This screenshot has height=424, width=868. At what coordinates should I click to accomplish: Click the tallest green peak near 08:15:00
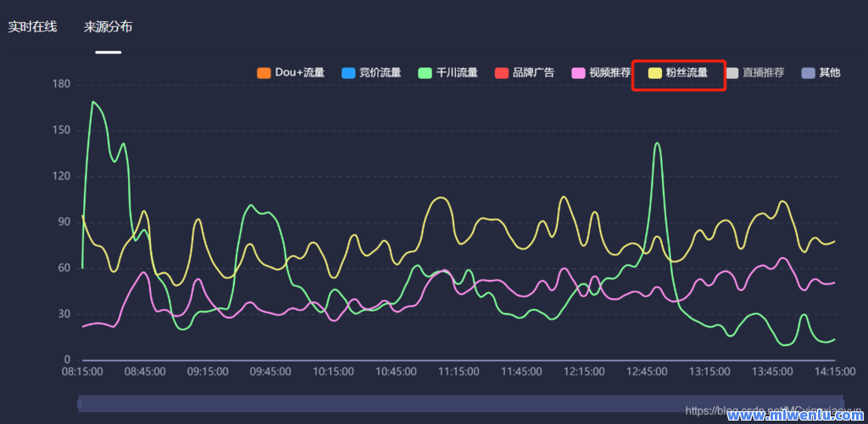click(x=92, y=102)
